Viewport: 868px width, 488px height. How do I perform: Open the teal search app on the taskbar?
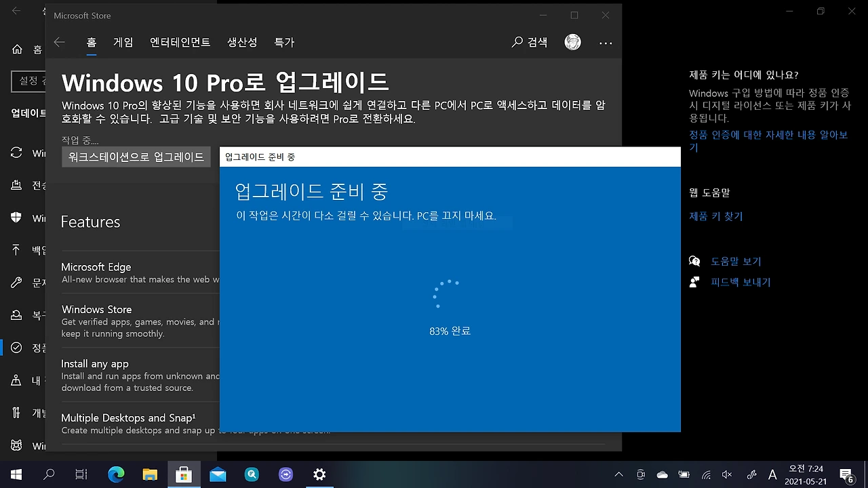coord(252,474)
